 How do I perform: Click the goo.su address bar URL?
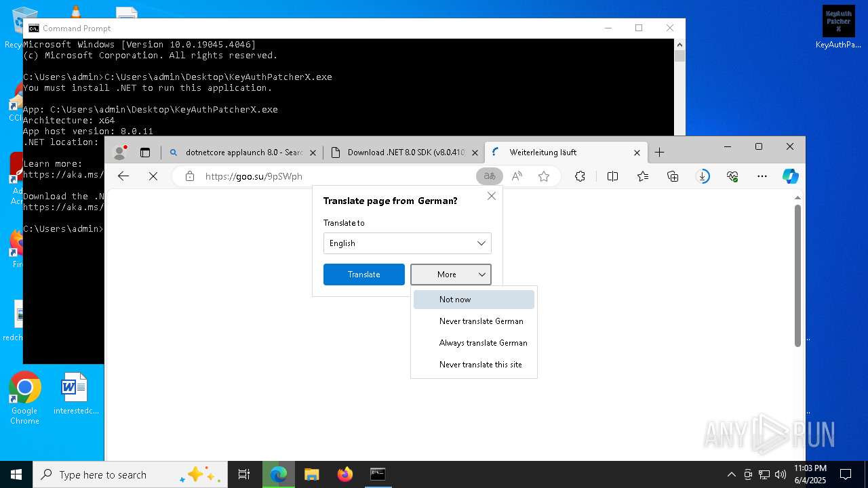[254, 176]
